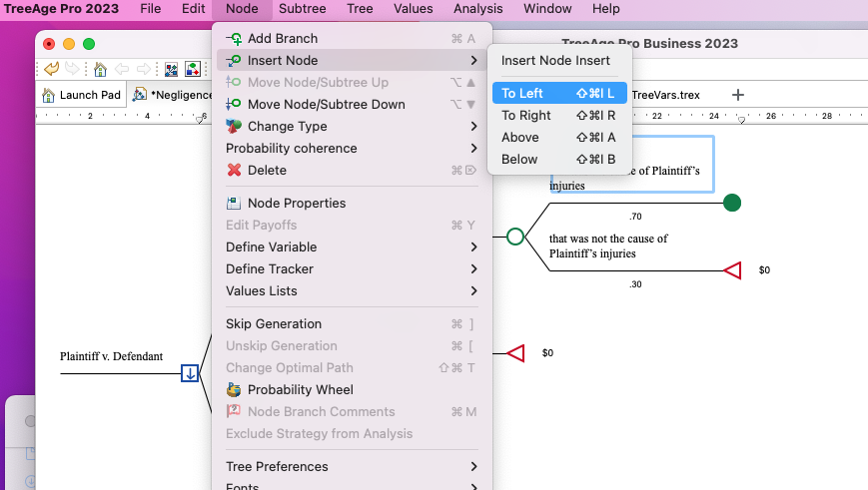
Task: Click the orange Undo arrow in toolbar
Action: pos(52,69)
